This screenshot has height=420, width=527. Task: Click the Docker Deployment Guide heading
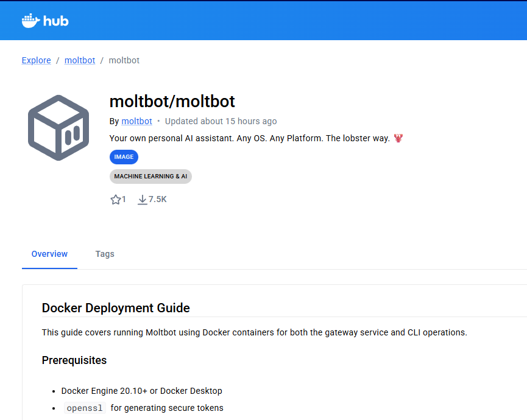116,308
